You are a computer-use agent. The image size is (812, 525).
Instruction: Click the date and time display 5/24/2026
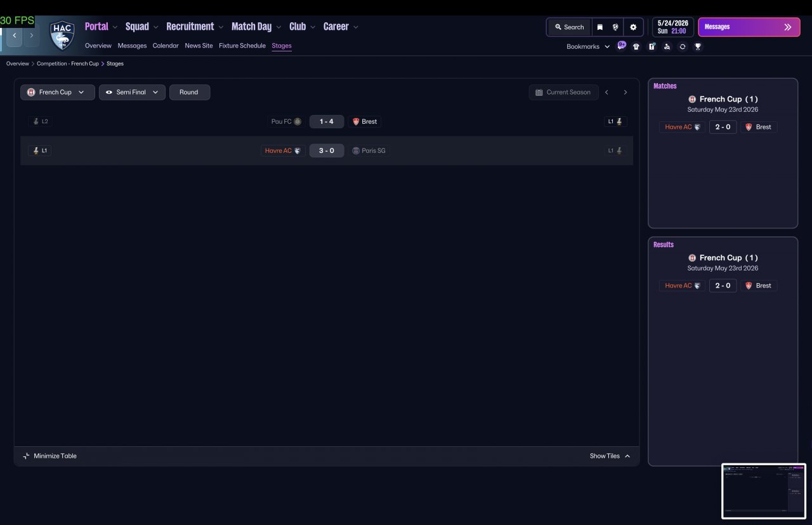(x=673, y=27)
